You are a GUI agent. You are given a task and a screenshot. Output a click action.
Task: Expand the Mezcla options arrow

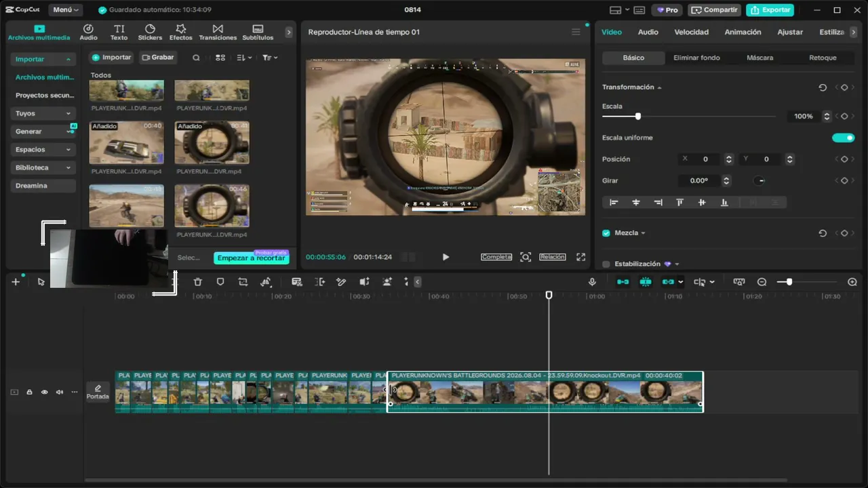643,233
